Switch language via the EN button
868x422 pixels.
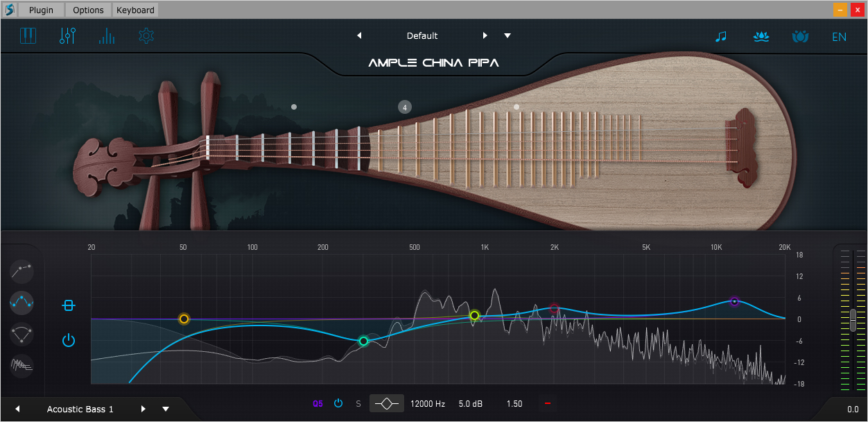tap(840, 37)
